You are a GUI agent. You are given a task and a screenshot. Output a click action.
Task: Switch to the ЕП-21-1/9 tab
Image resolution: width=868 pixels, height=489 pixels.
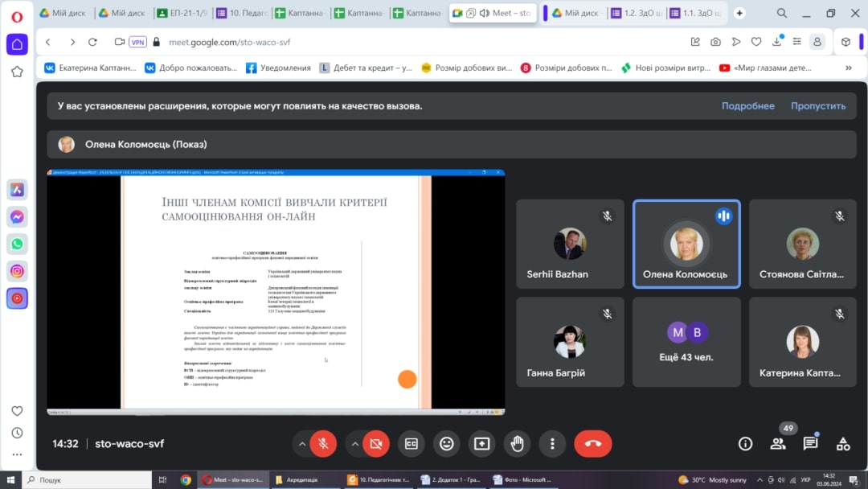click(182, 13)
